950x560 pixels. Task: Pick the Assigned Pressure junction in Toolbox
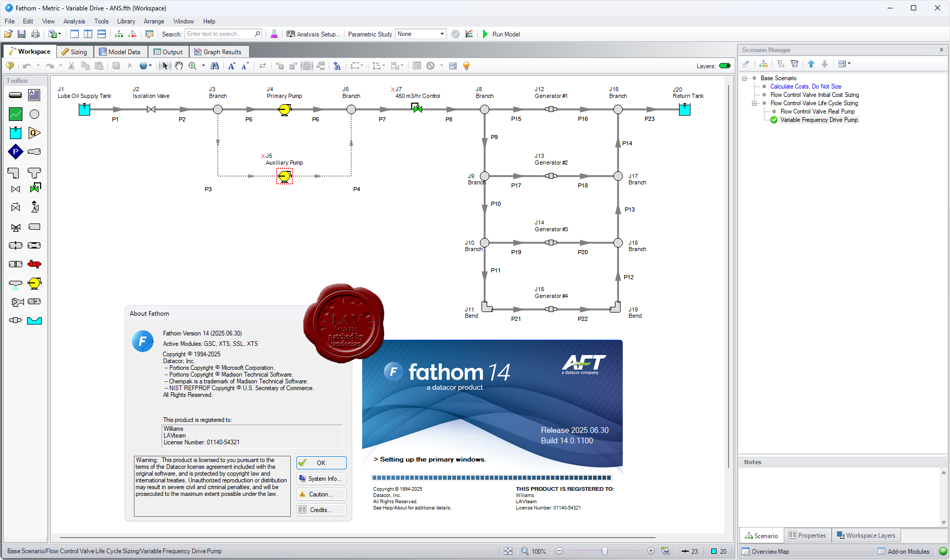click(16, 152)
